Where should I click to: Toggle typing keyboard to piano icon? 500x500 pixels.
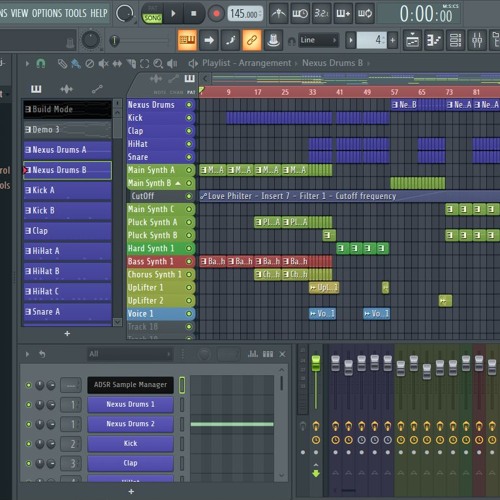[x=187, y=40]
